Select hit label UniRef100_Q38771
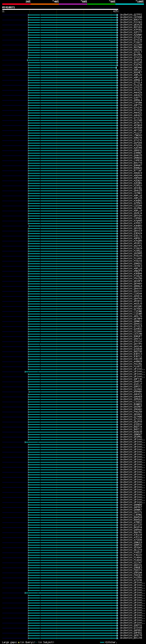This screenshot has height=644, width=146. click(x=131, y=98)
